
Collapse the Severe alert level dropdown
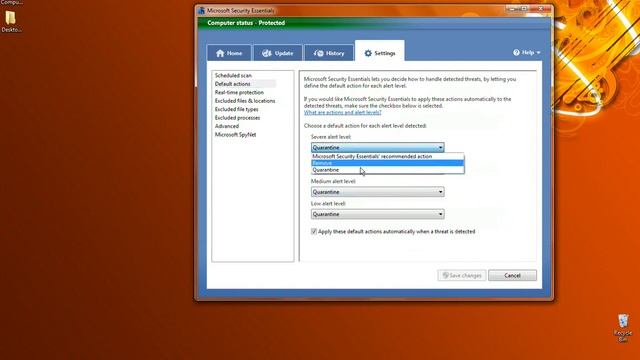[x=378, y=147]
